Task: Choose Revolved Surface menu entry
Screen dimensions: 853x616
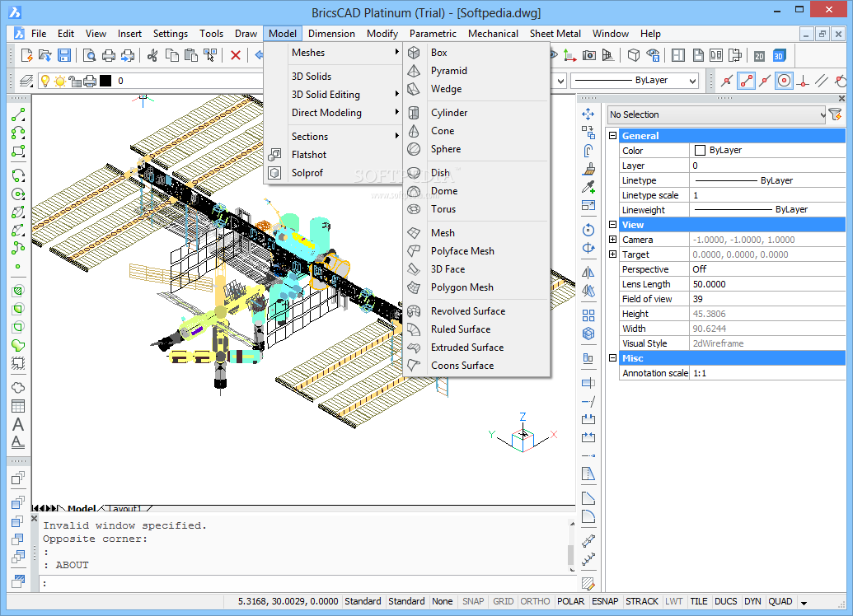Action: (x=476, y=311)
